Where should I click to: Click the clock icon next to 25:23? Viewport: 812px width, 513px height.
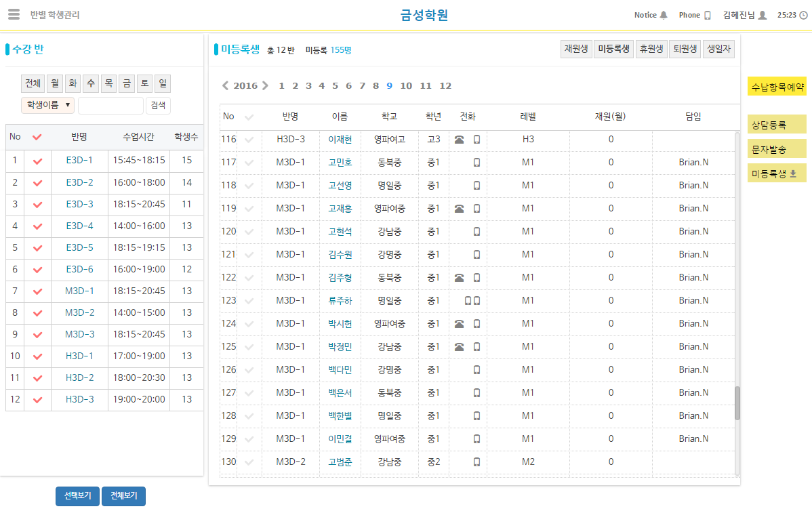(804, 15)
